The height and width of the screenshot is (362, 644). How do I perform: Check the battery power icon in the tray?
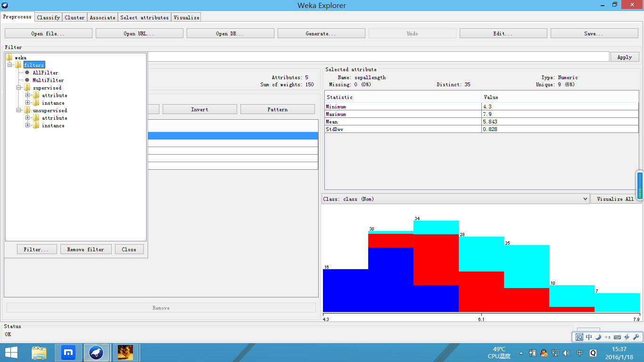point(533,353)
